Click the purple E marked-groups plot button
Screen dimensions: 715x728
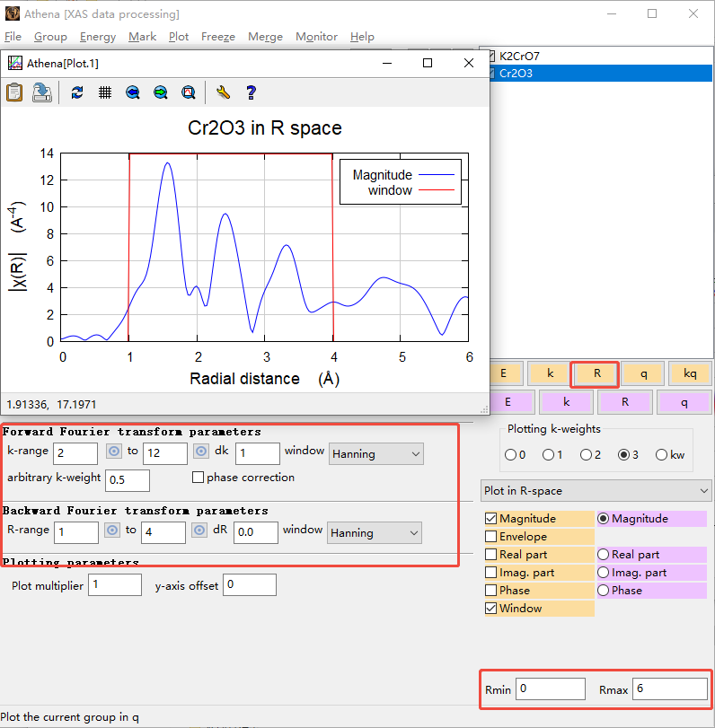(x=508, y=402)
